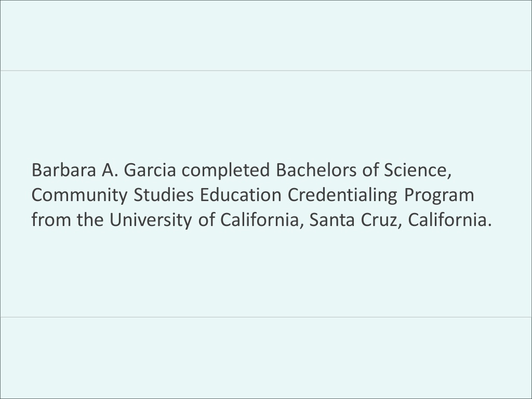Image resolution: width=532 pixels, height=399 pixels.
Task: Click the empty footer band below the bottom divider
Action: click(x=266, y=358)
